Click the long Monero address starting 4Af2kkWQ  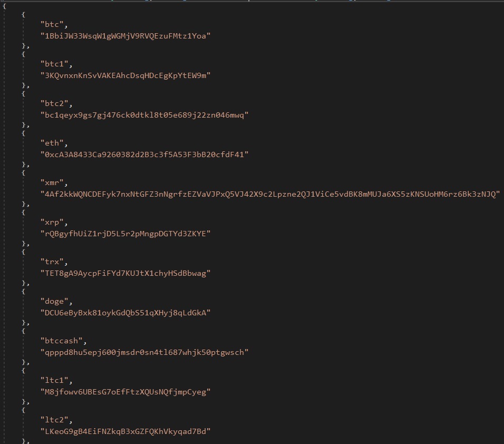point(270,194)
